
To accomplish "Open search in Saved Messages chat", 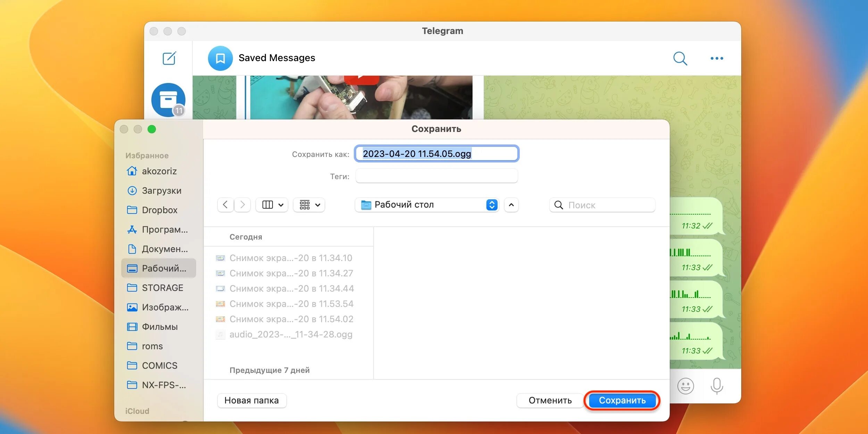I will tap(680, 58).
